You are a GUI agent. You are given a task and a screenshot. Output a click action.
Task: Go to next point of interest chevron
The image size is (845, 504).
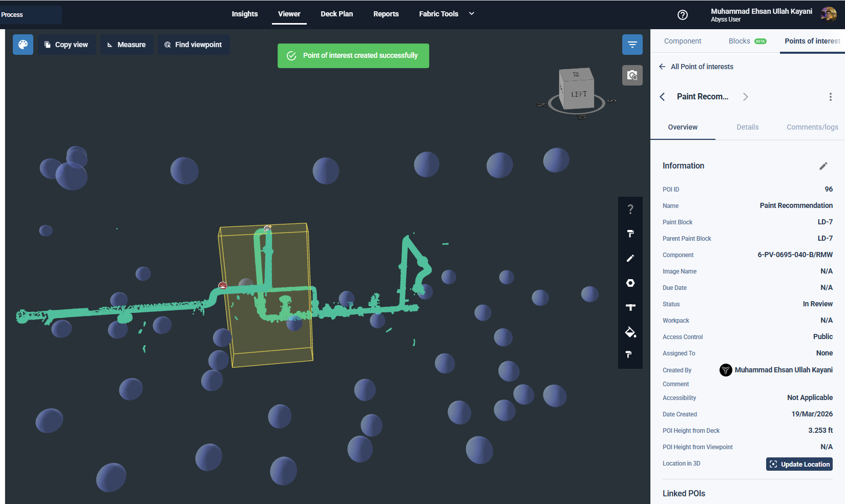click(x=745, y=97)
